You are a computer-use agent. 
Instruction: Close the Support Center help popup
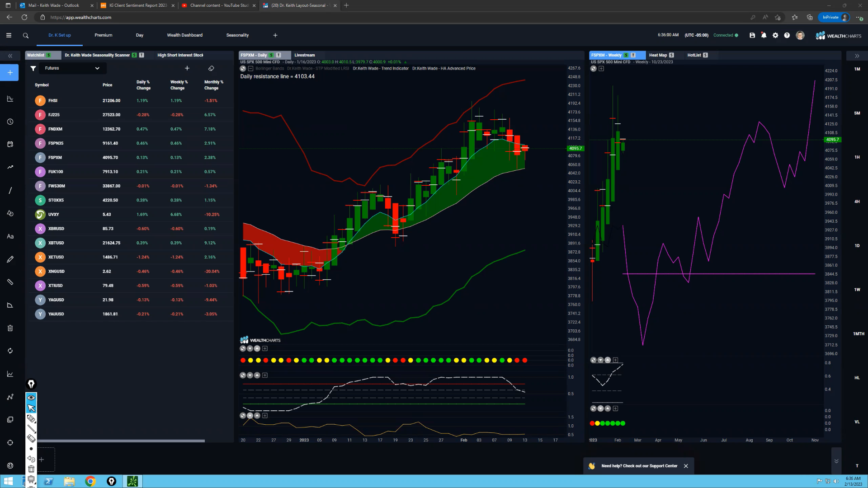point(686,466)
